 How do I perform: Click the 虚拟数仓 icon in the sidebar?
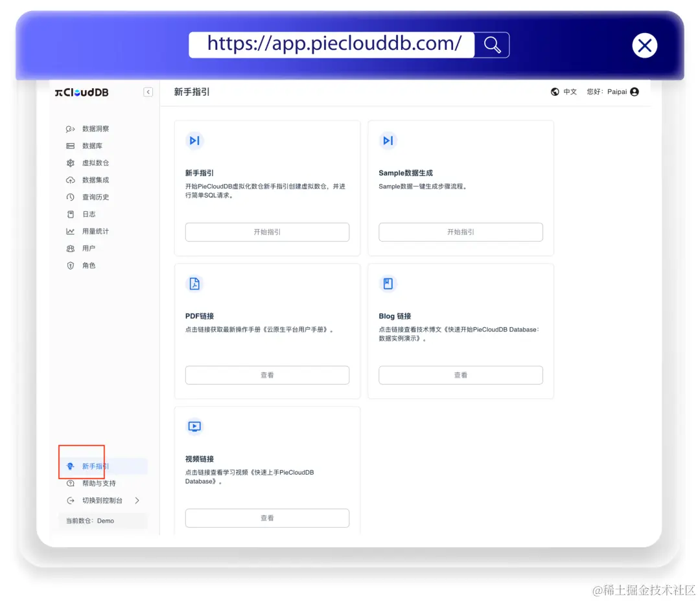click(70, 163)
